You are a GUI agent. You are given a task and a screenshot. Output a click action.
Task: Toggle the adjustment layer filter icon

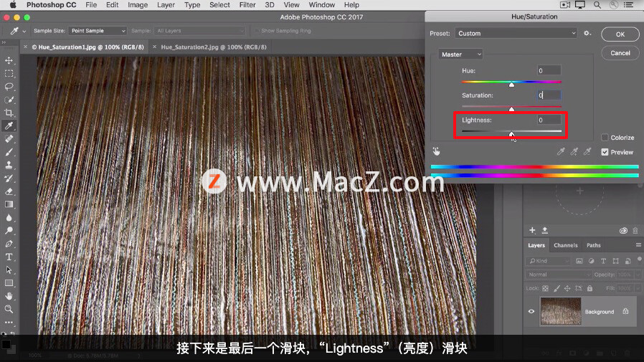click(x=592, y=261)
